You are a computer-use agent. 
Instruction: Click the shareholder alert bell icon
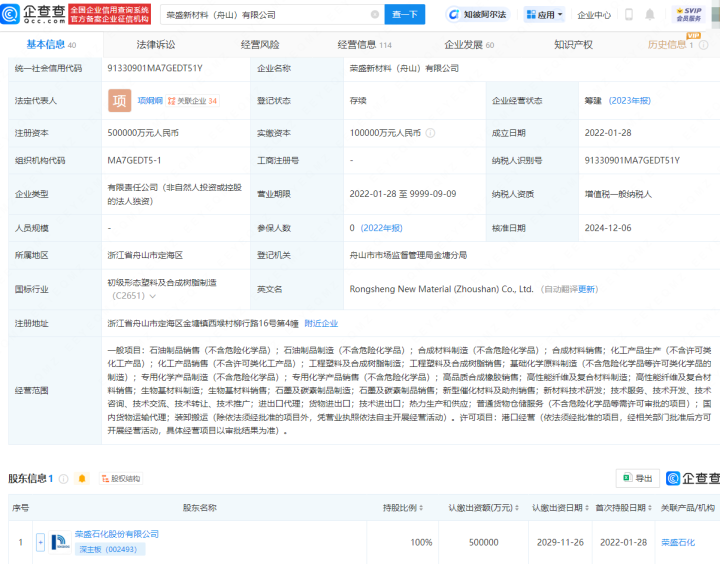82,479
